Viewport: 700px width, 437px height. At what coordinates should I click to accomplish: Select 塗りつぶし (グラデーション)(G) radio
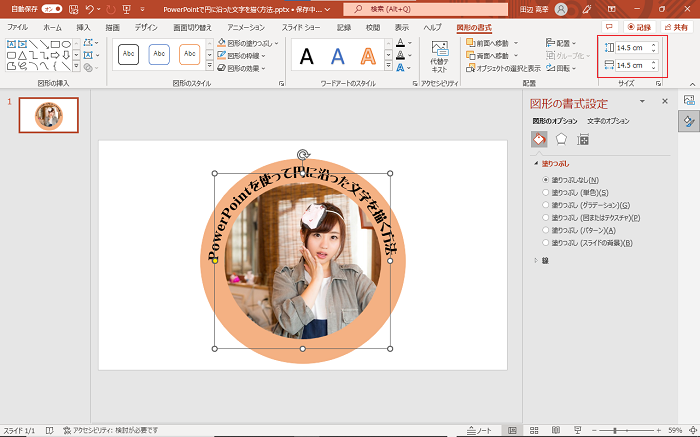(545, 205)
